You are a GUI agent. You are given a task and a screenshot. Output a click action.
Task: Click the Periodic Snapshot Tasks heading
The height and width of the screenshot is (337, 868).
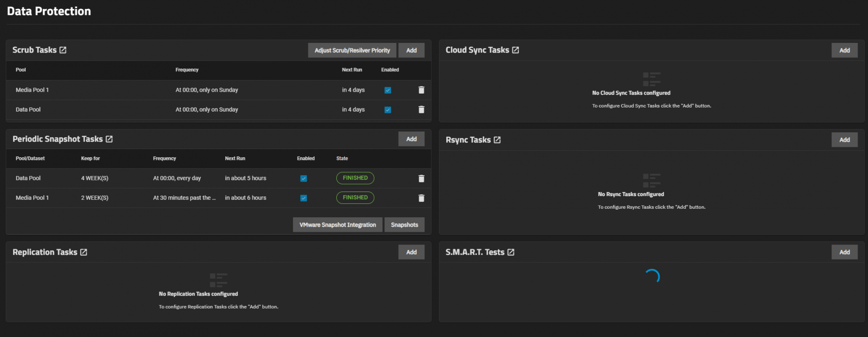(x=58, y=139)
